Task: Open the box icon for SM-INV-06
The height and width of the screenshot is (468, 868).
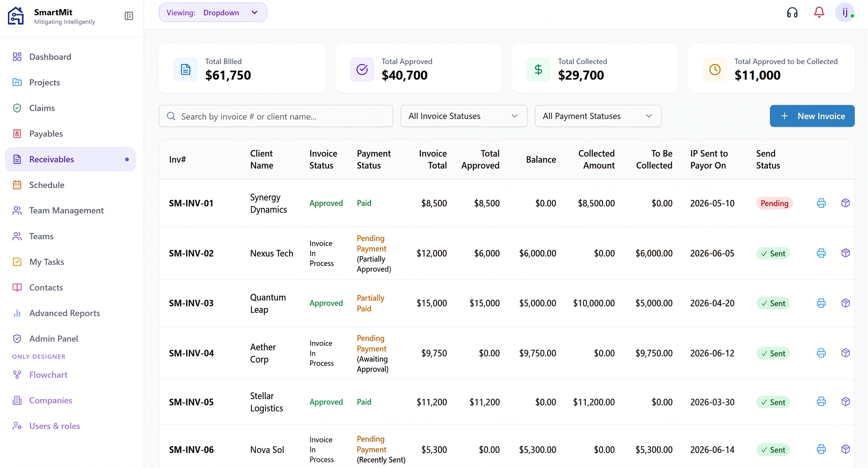Action: pos(845,449)
